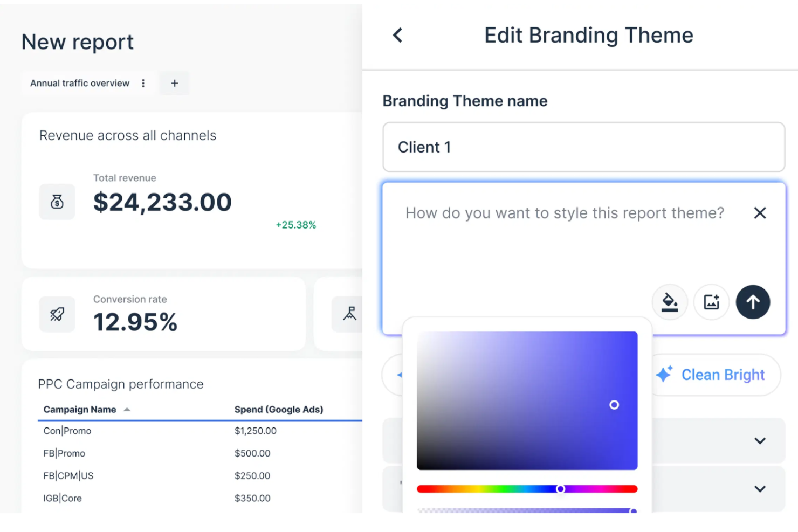Screen dimensions: 798x532
Task: Open the back arrow on Edit Branding Theme
Action: (x=397, y=35)
